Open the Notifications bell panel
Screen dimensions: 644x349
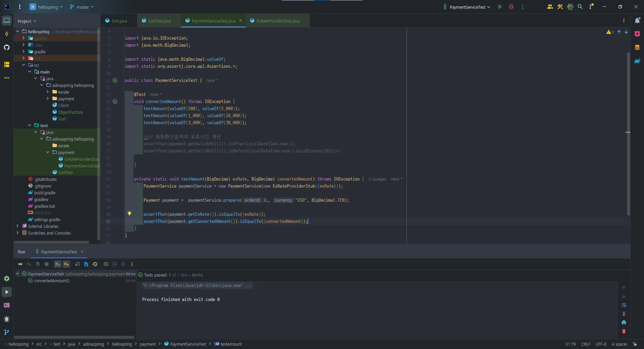[637, 21]
